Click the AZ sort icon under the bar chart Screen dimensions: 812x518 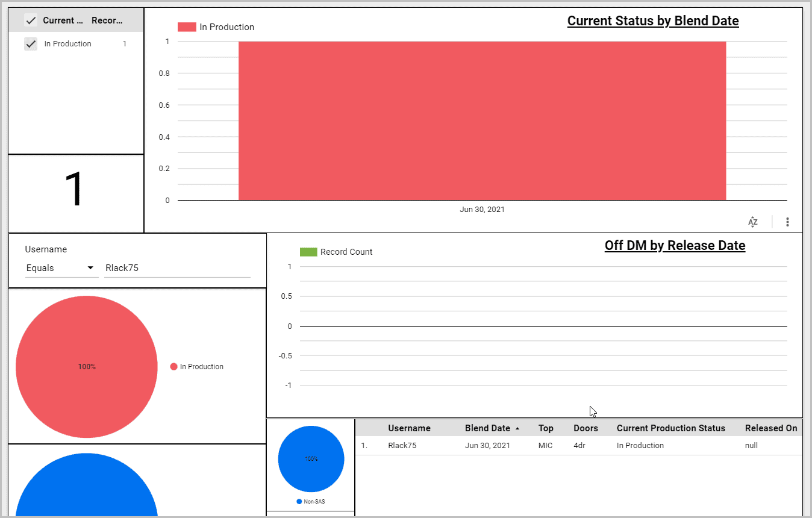pyautogui.click(x=753, y=222)
